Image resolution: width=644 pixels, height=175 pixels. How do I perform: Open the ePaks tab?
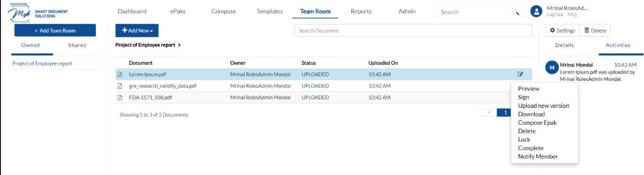click(x=178, y=11)
